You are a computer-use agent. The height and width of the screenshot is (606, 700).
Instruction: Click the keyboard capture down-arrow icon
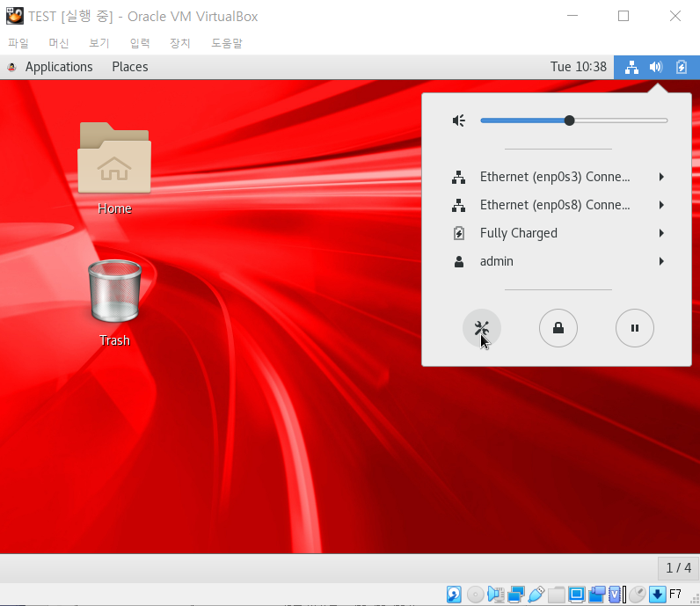(x=657, y=595)
